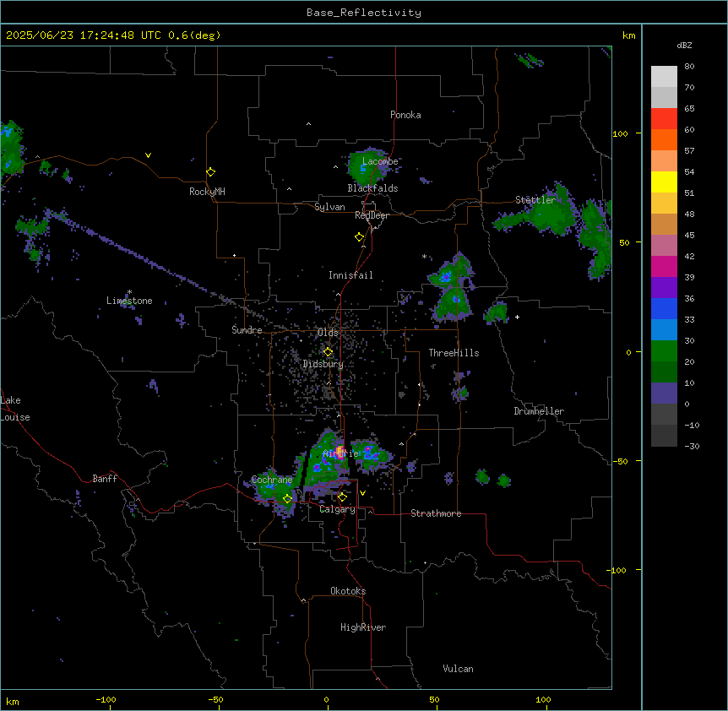This screenshot has height=711, width=728.
Task: Click the ThreeHills label
Action: pos(454,353)
